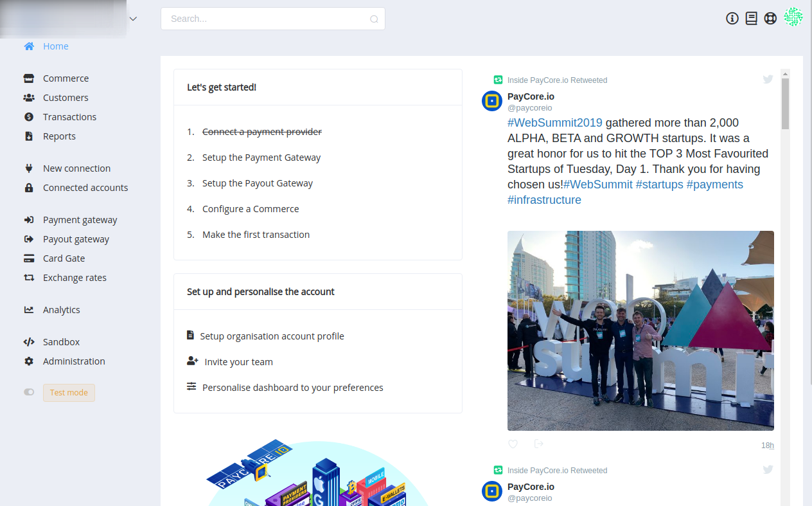Open Setup organisation account profile link
The width and height of the screenshot is (812, 506).
click(x=272, y=336)
